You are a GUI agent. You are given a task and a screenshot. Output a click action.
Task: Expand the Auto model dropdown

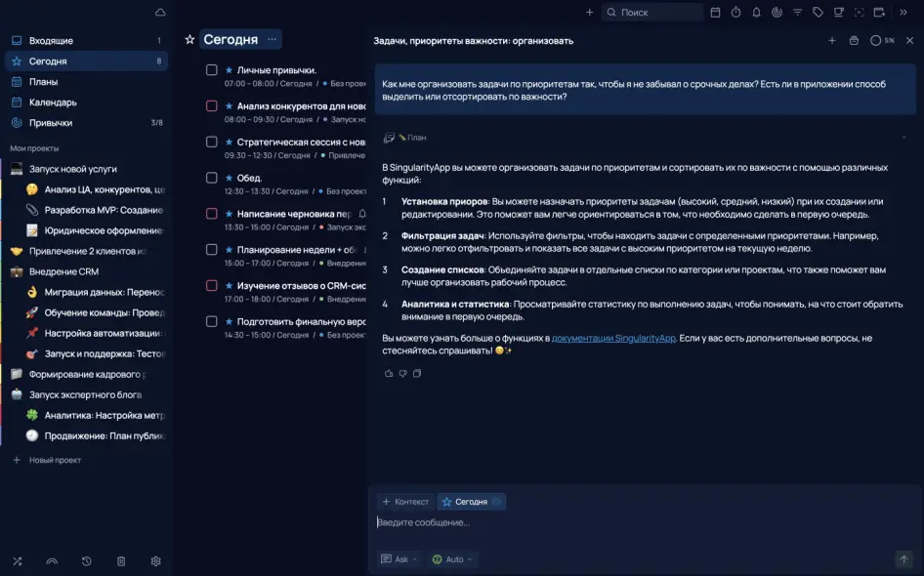click(453, 559)
